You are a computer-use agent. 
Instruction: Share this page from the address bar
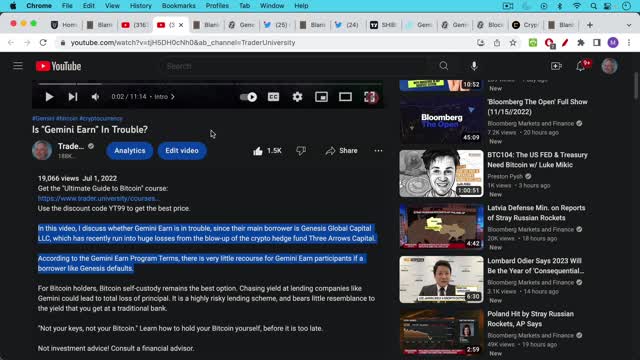(x=497, y=42)
